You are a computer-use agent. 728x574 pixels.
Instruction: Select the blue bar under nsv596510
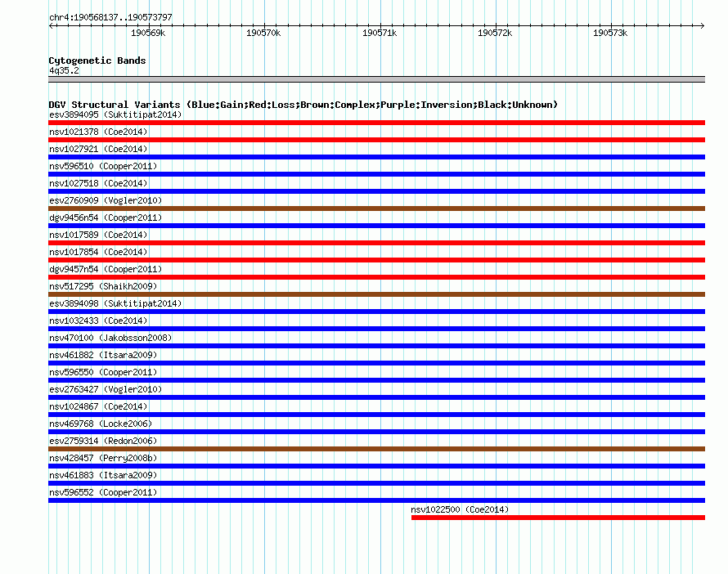pos(376,174)
